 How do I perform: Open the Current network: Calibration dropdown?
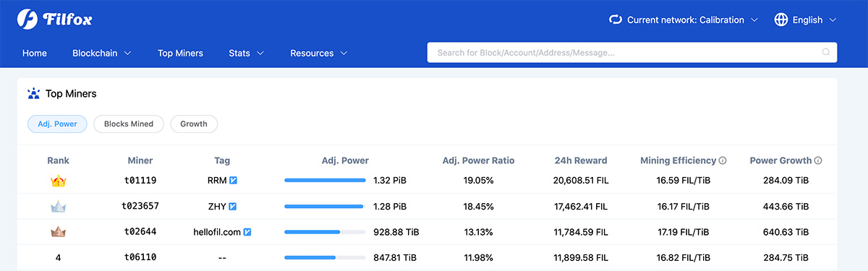coord(684,20)
